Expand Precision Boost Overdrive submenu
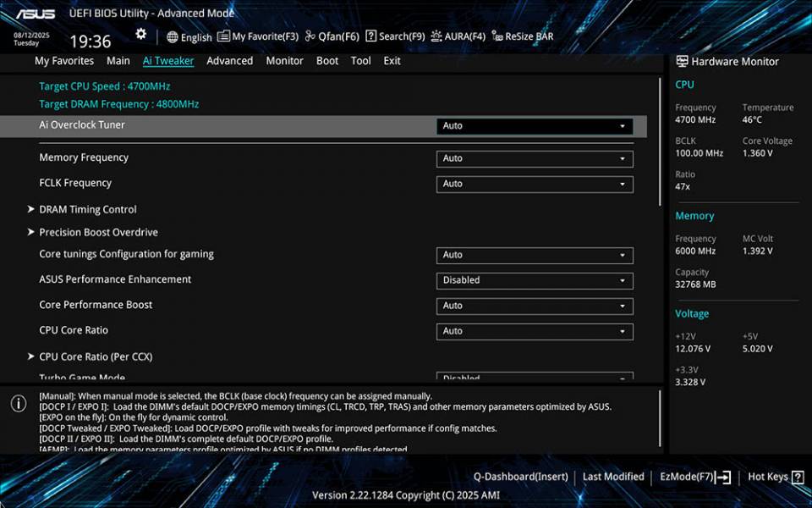This screenshot has height=508, width=812. [98, 232]
